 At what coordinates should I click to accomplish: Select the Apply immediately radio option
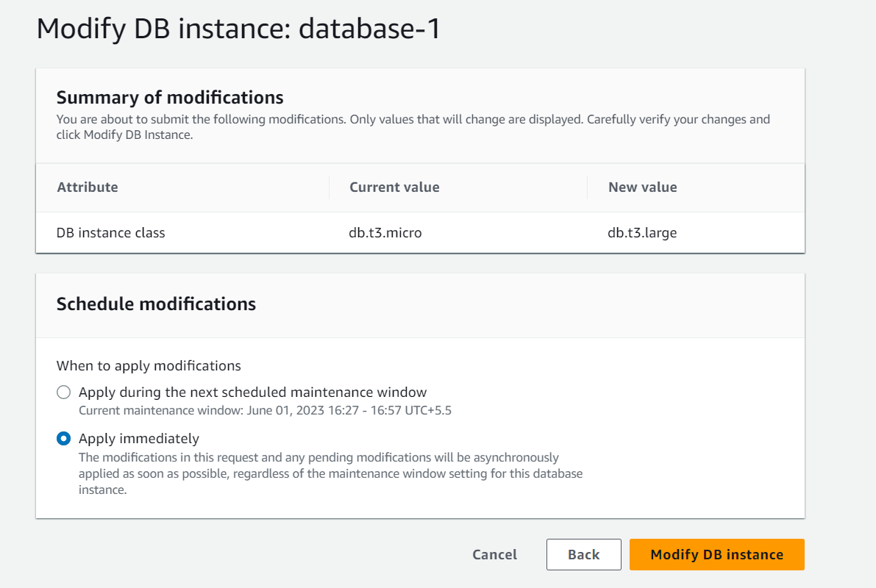point(64,439)
